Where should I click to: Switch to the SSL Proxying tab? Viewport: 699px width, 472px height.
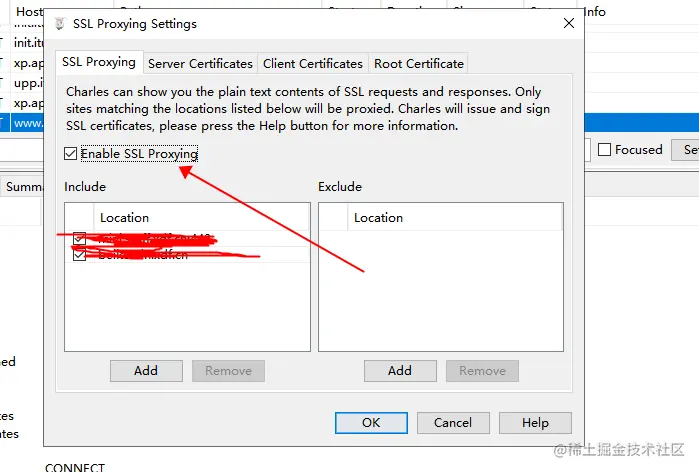click(99, 62)
